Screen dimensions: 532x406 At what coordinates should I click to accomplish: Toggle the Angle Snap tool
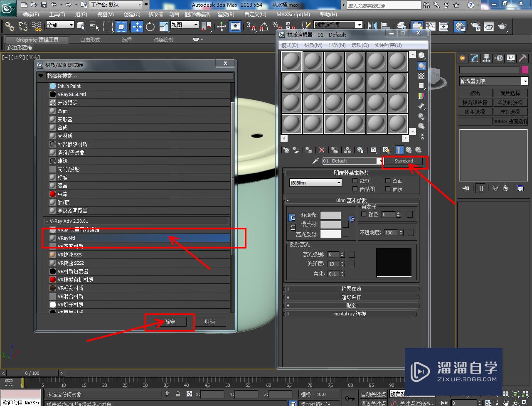(x=264, y=27)
